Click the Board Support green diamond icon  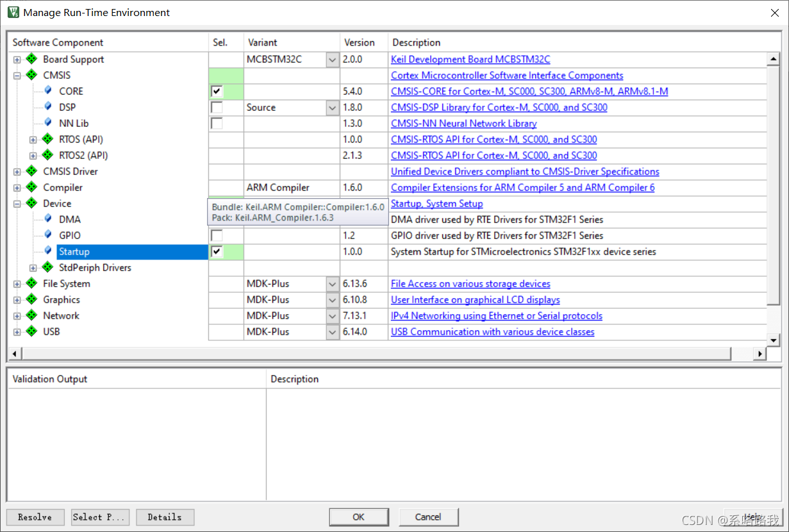(x=31, y=59)
